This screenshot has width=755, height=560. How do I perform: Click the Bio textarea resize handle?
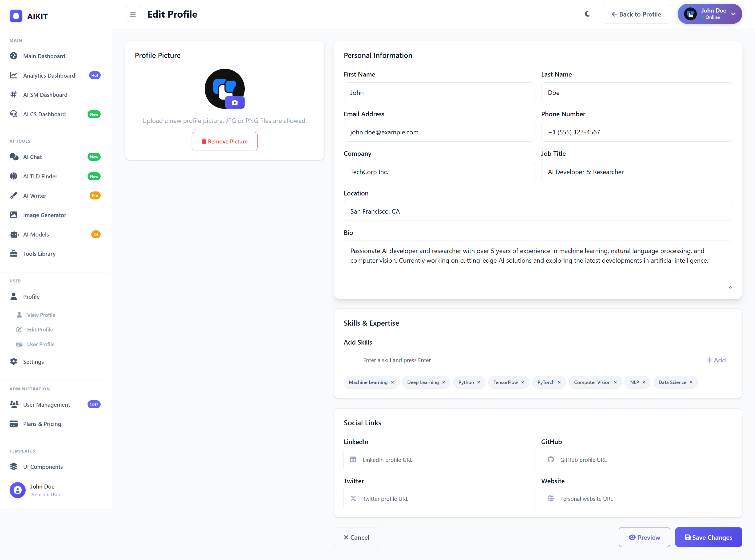pyautogui.click(x=730, y=287)
